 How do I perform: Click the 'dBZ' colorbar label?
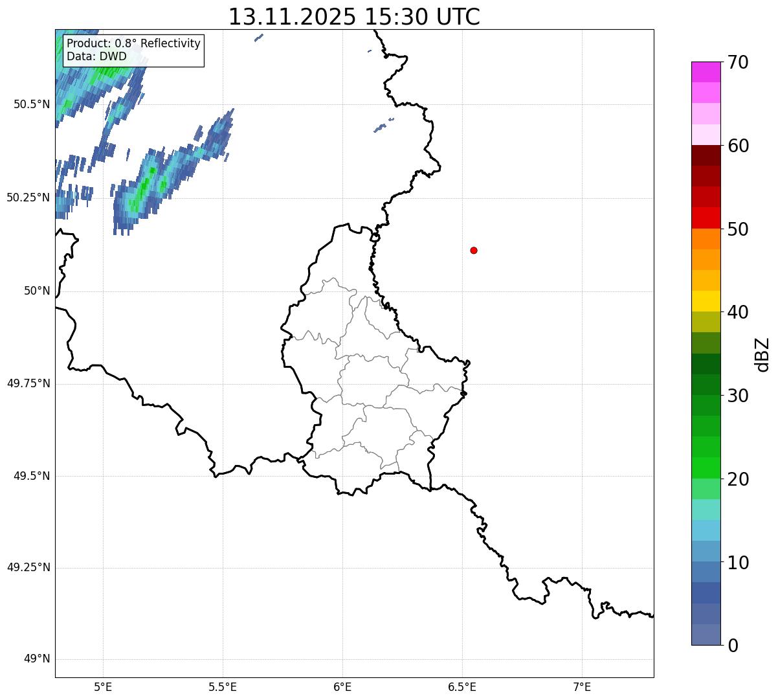762,354
